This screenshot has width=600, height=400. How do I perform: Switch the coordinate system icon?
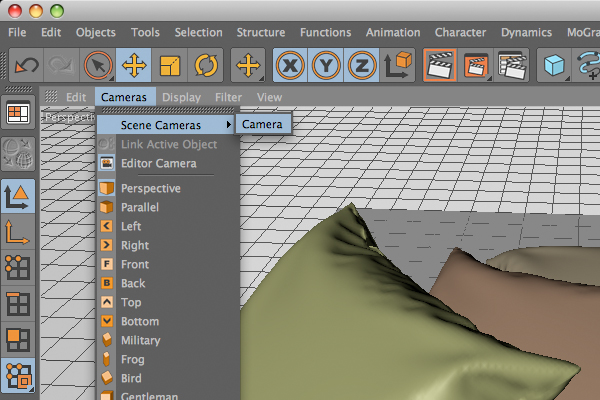pyautogui.click(x=397, y=65)
